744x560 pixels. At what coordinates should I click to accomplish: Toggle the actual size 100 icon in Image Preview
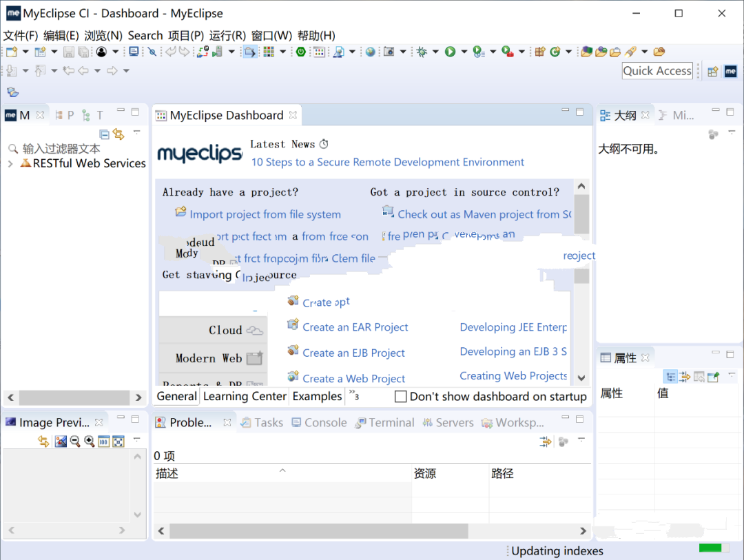(103, 442)
